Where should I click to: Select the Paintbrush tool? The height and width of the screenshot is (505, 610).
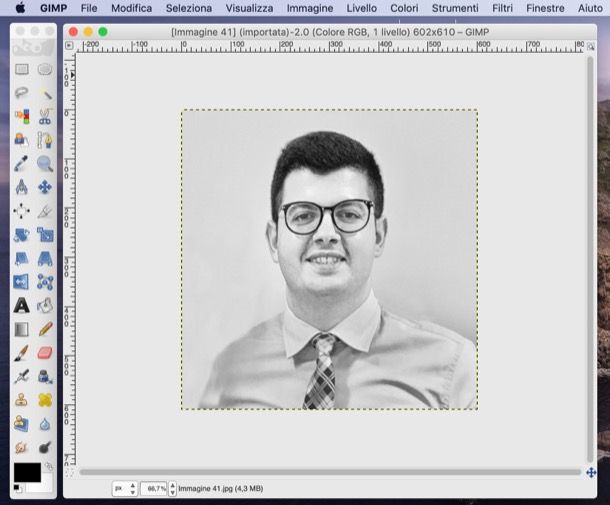(x=22, y=353)
